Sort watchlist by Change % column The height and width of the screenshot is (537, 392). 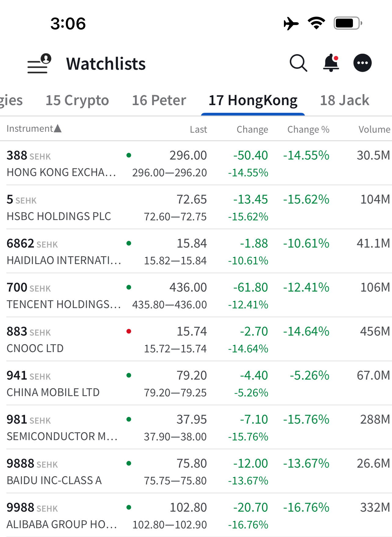(x=308, y=129)
